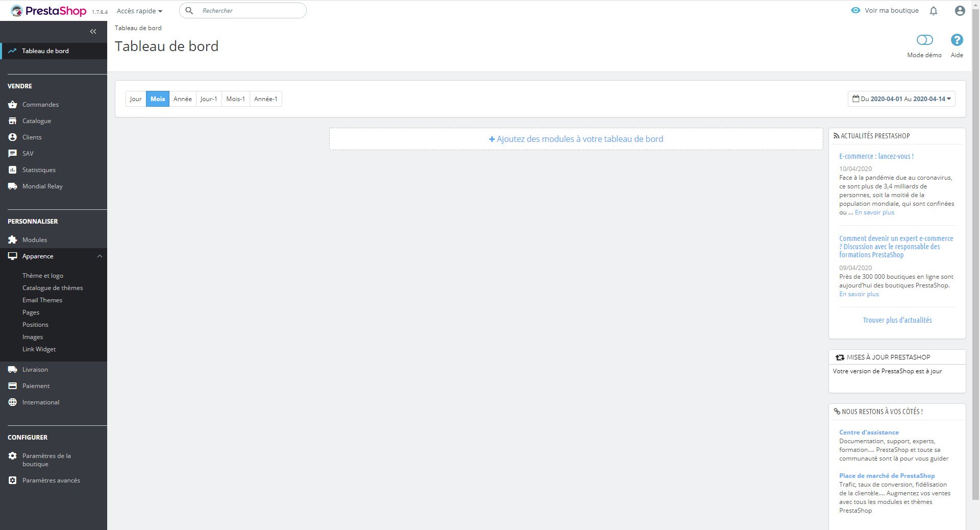The height and width of the screenshot is (530, 980).
Task: Click the International globe icon
Action: click(x=13, y=402)
